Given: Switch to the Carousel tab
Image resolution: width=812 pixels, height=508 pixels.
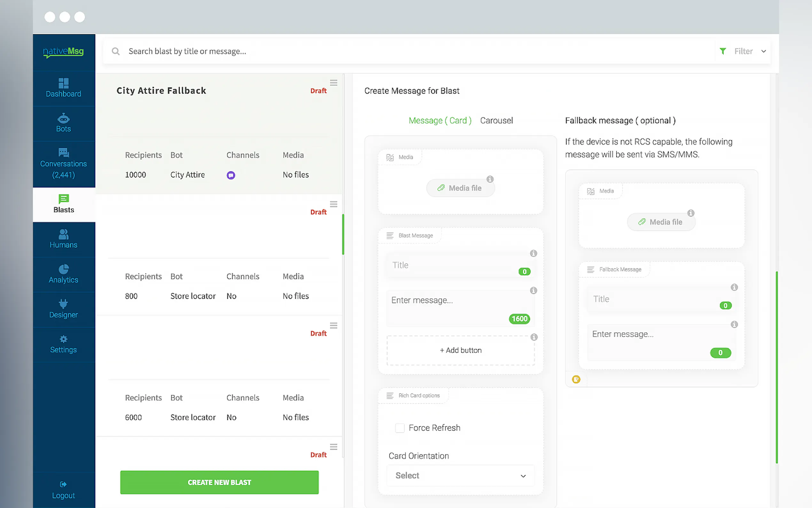Looking at the screenshot, I should click(x=496, y=121).
